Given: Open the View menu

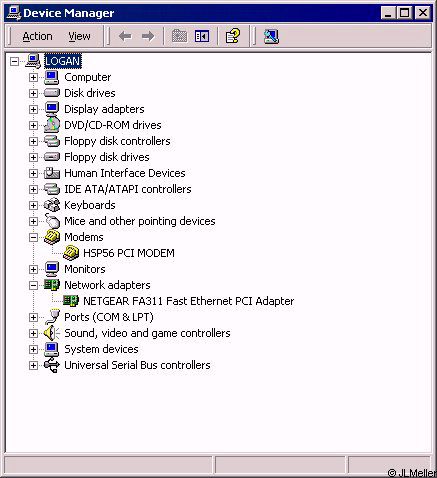Looking at the screenshot, I should pyautogui.click(x=79, y=36).
